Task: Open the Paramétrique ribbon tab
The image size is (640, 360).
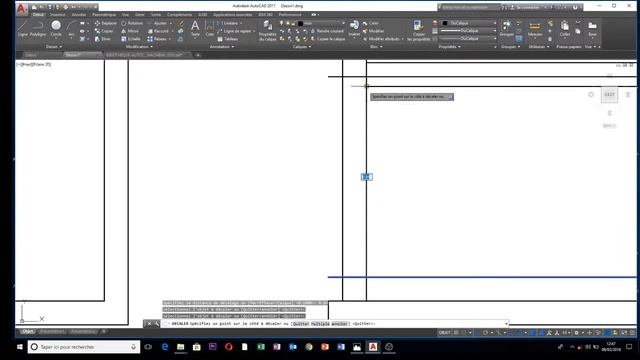Action: (x=104, y=15)
